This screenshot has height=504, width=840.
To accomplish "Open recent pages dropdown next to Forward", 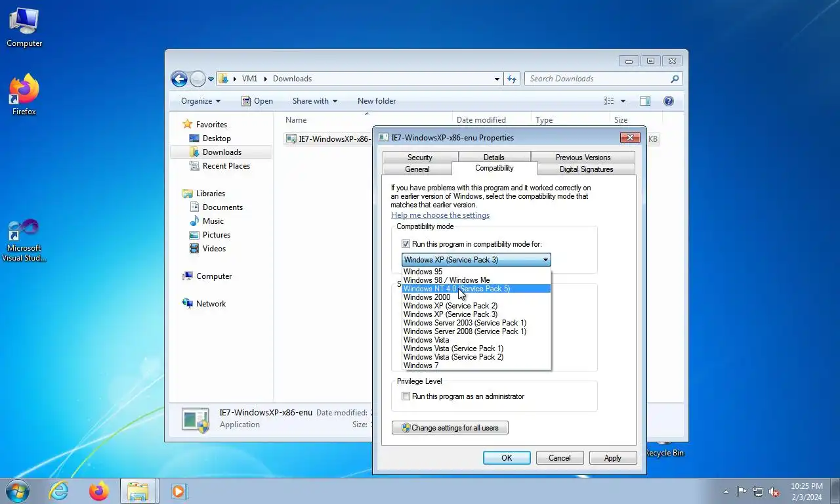I will pyautogui.click(x=211, y=79).
